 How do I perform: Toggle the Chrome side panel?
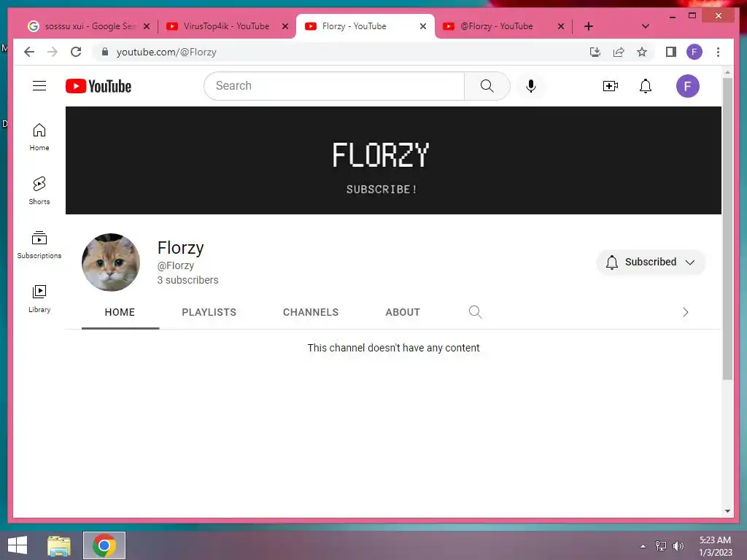[671, 52]
